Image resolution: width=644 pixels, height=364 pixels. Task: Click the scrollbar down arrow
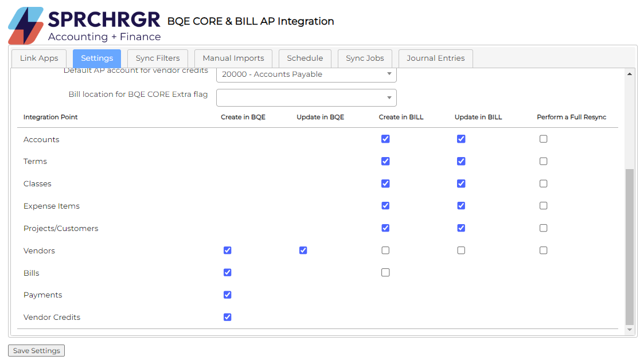[x=630, y=330]
